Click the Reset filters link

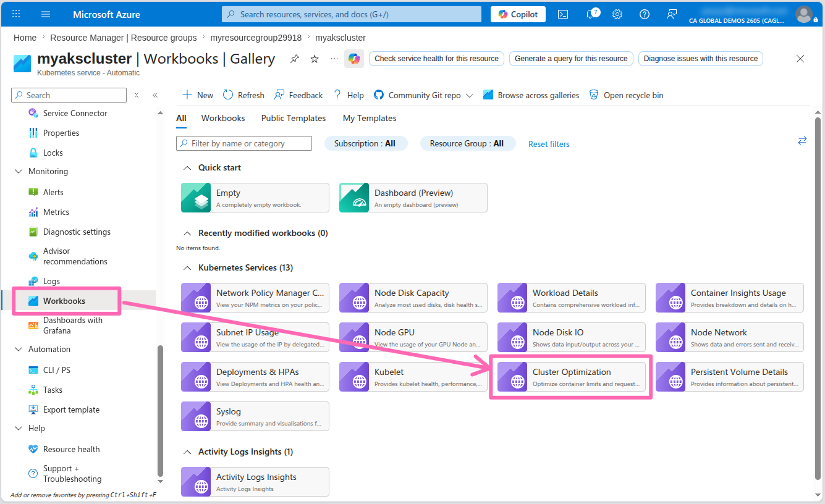(x=549, y=144)
